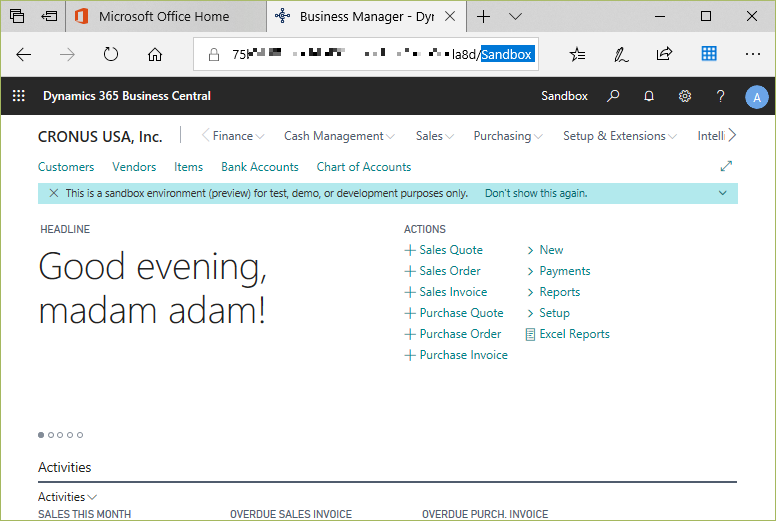776x521 pixels.
Task: Click Dynamics 365 Business Central title
Action: pos(127,95)
